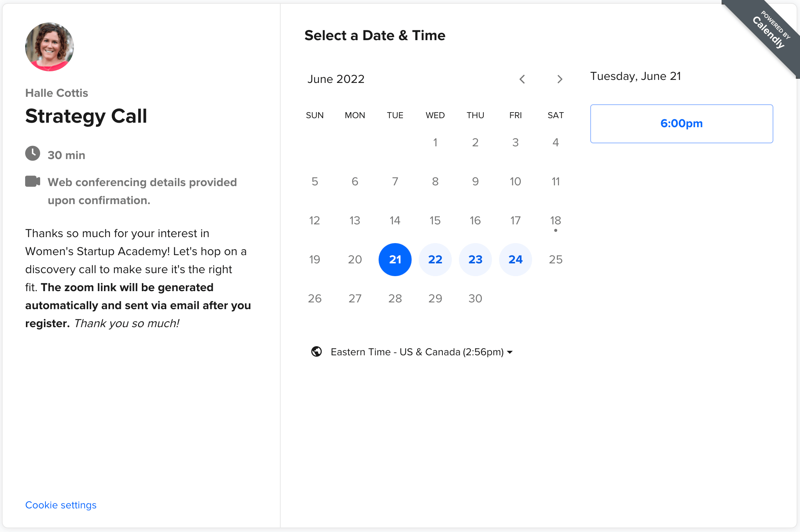Click the globe time zone icon

[316, 352]
